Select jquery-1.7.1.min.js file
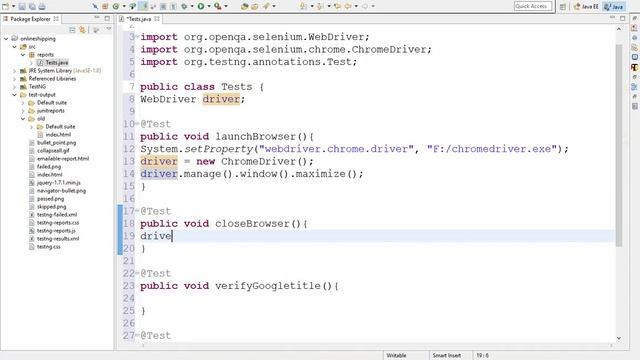Screen dimensions: 640x360 (58, 182)
